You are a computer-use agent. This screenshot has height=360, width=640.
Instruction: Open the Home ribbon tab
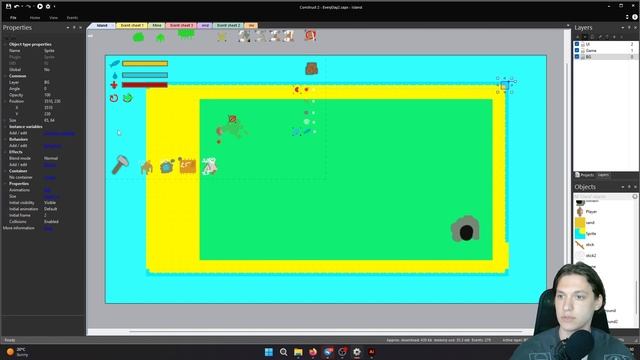pyautogui.click(x=35, y=18)
